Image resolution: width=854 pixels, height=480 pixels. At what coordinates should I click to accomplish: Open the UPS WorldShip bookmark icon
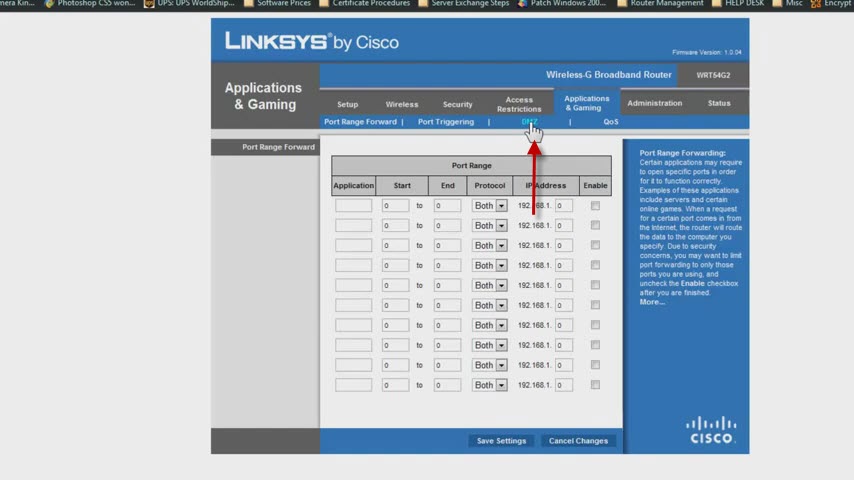pyautogui.click(x=149, y=3)
